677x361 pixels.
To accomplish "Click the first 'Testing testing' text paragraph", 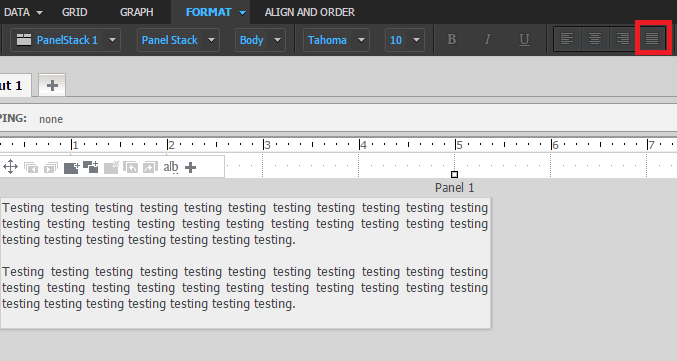I will click(x=245, y=224).
